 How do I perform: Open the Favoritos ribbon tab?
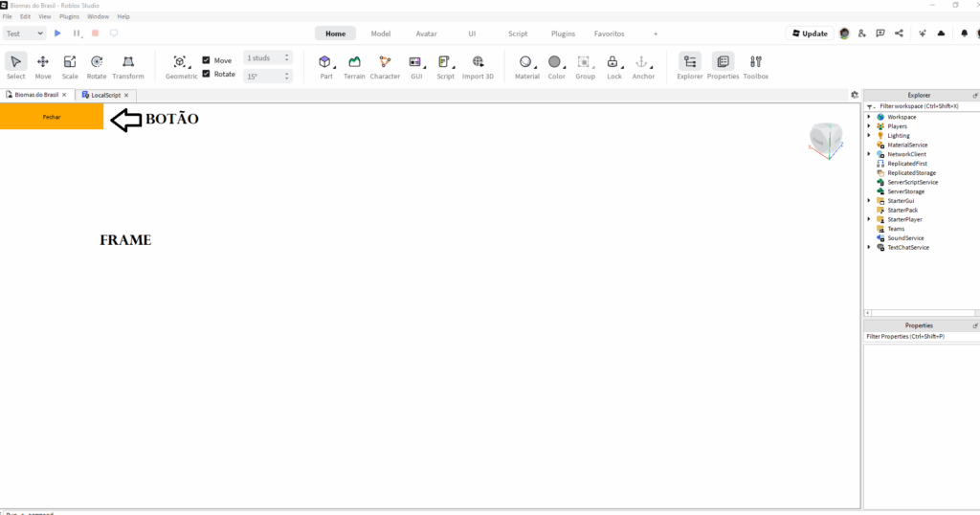[x=610, y=34]
